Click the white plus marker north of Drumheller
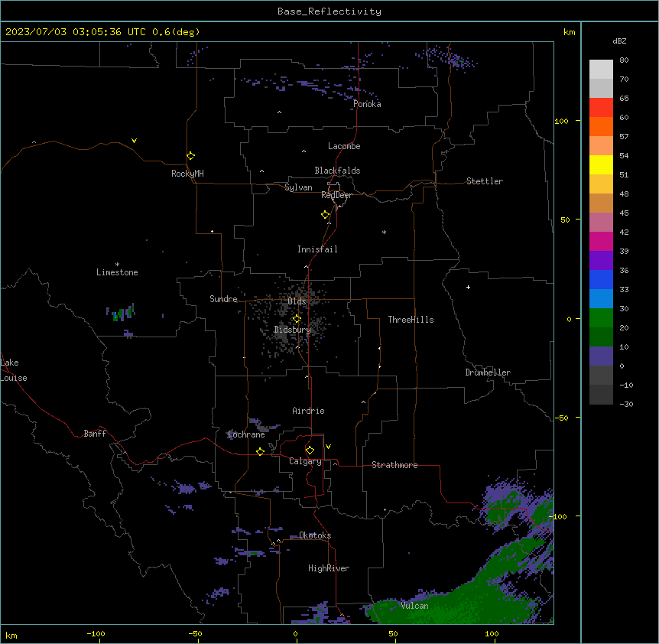659x644 pixels. 468,287
